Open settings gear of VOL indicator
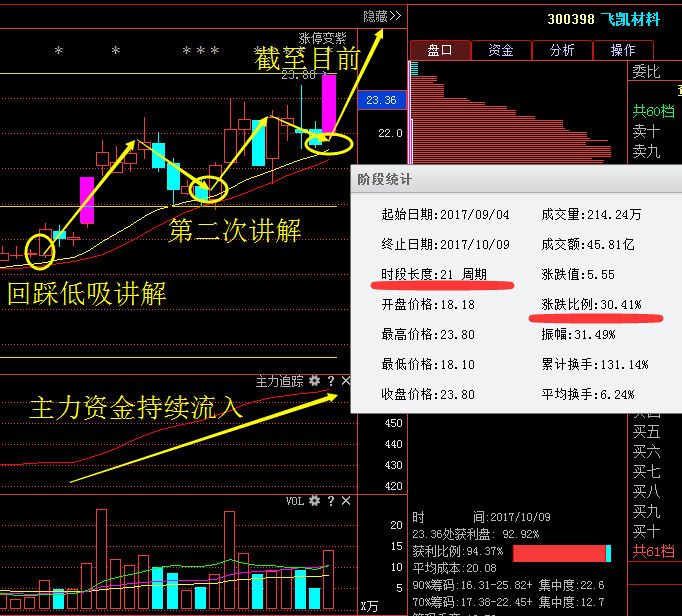The width and height of the screenshot is (682, 616). [x=314, y=501]
